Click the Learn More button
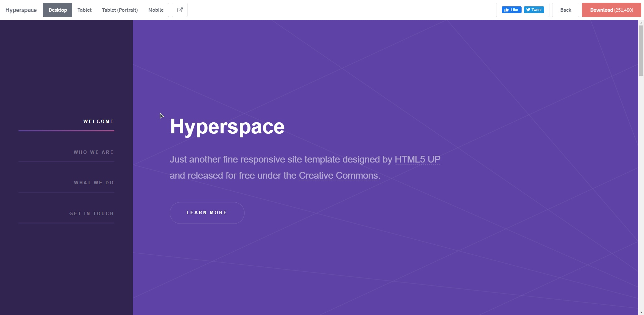This screenshot has height=315, width=644. (207, 213)
